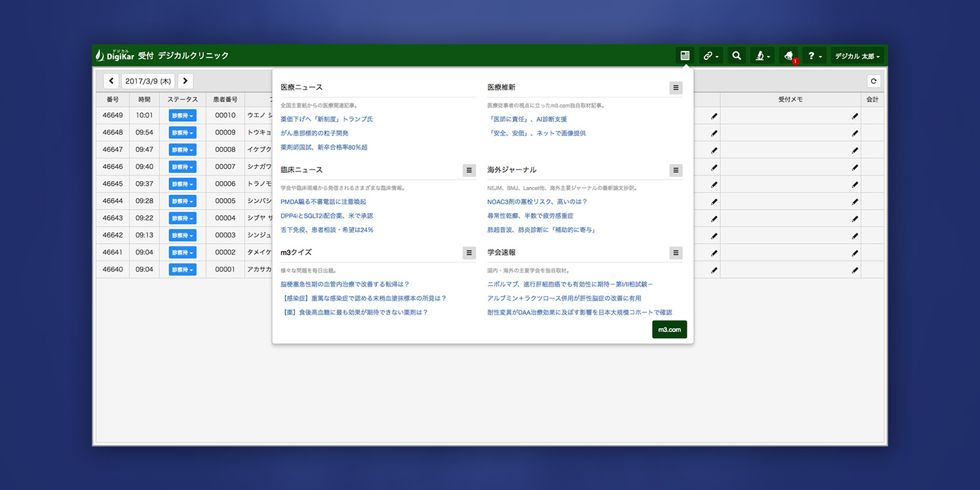The width and height of the screenshot is (980, 490).
Task: Edit 受付メモ pencil for row 46642
Action: point(855,235)
